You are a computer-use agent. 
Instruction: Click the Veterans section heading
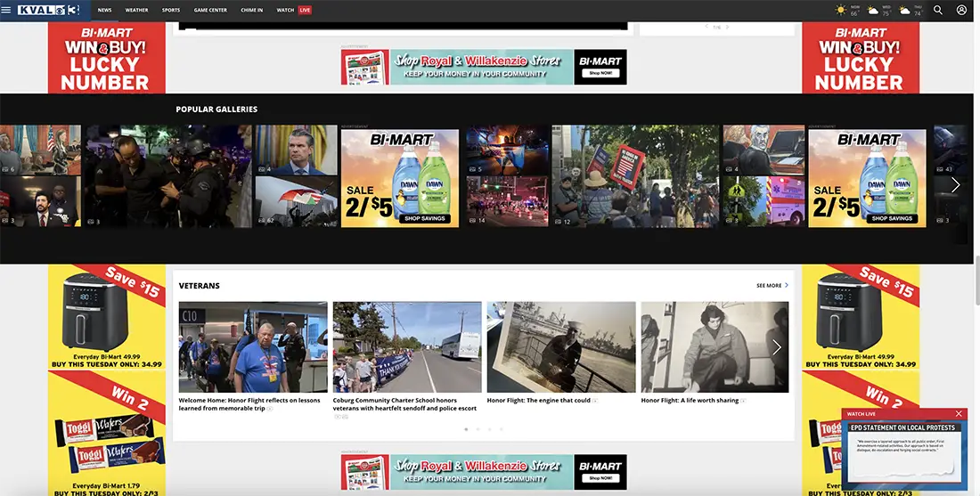200,286
